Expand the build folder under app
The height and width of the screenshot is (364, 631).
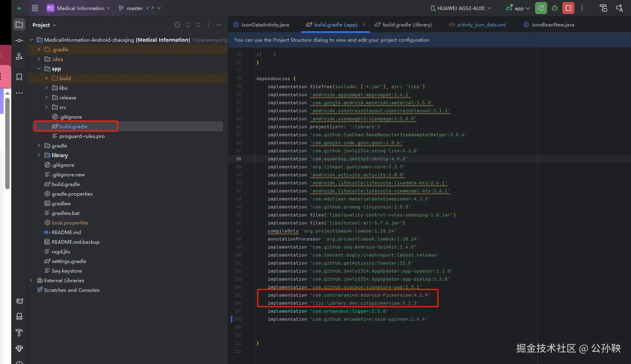point(47,79)
